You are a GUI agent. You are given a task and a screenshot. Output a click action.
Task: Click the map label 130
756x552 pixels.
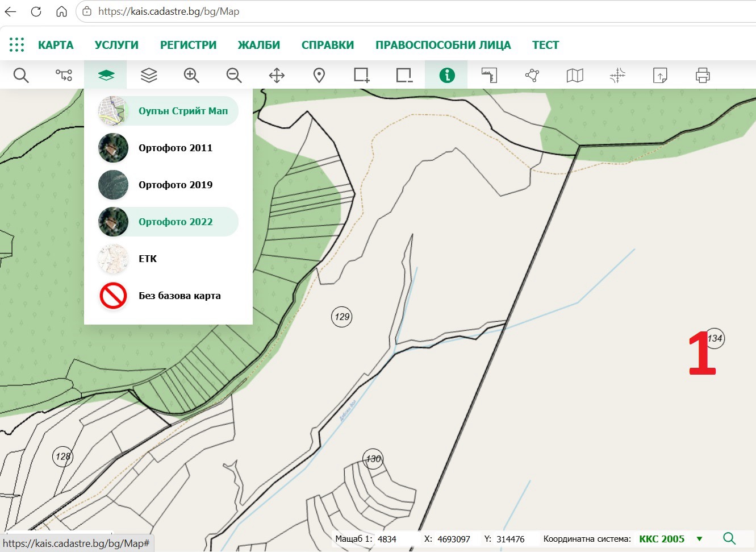[373, 459]
